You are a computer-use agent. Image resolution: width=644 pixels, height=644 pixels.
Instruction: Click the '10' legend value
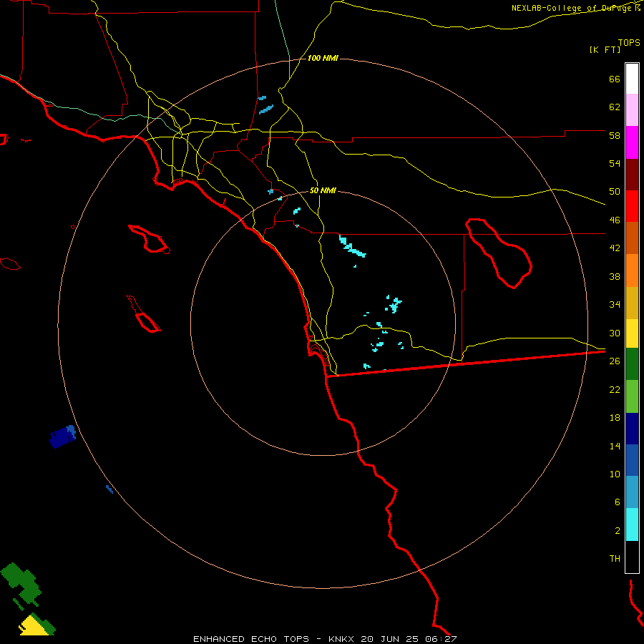tap(615, 474)
